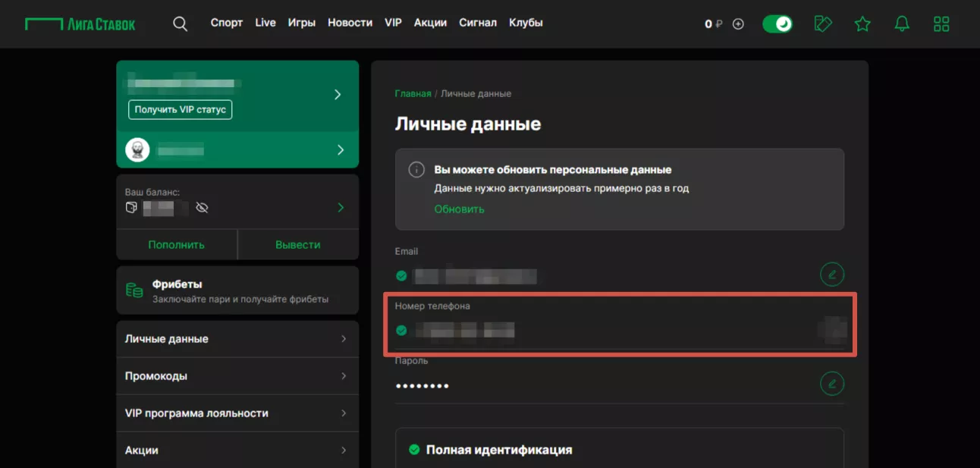Open favorites via the star icon
980x468 pixels.
click(x=862, y=24)
